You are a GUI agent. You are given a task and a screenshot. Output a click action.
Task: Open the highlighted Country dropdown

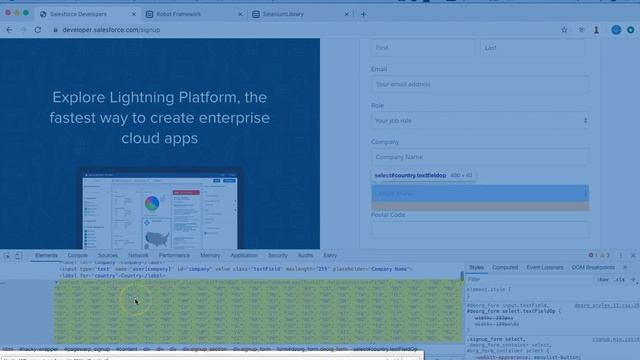point(480,193)
